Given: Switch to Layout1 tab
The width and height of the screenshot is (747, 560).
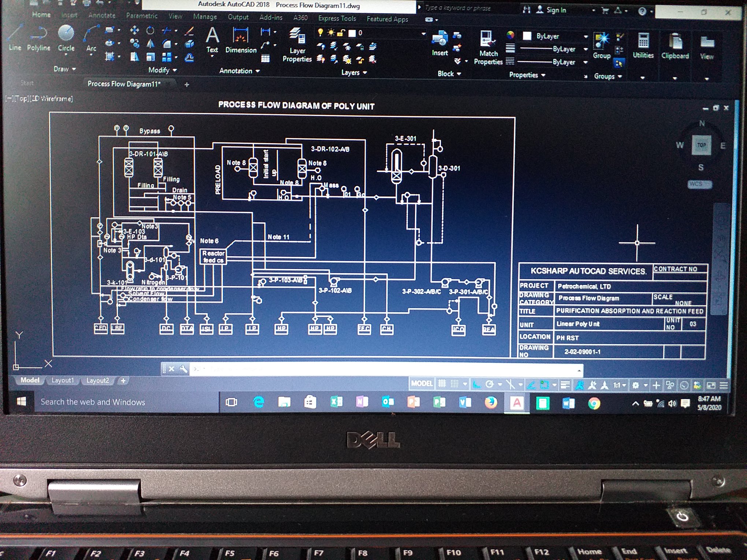Looking at the screenshot, I should [x=63, y=380].
